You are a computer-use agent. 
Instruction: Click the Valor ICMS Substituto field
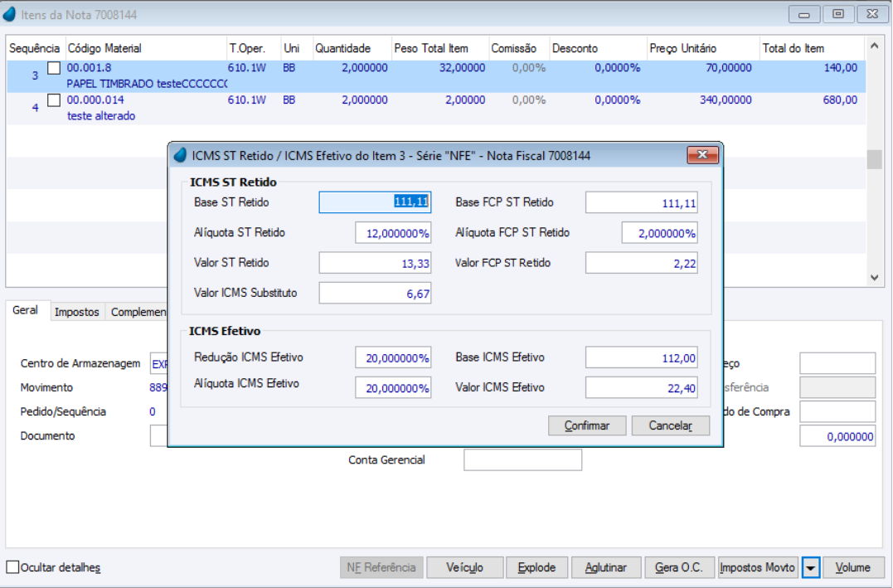pyautogui.click(x=375, y=294)
